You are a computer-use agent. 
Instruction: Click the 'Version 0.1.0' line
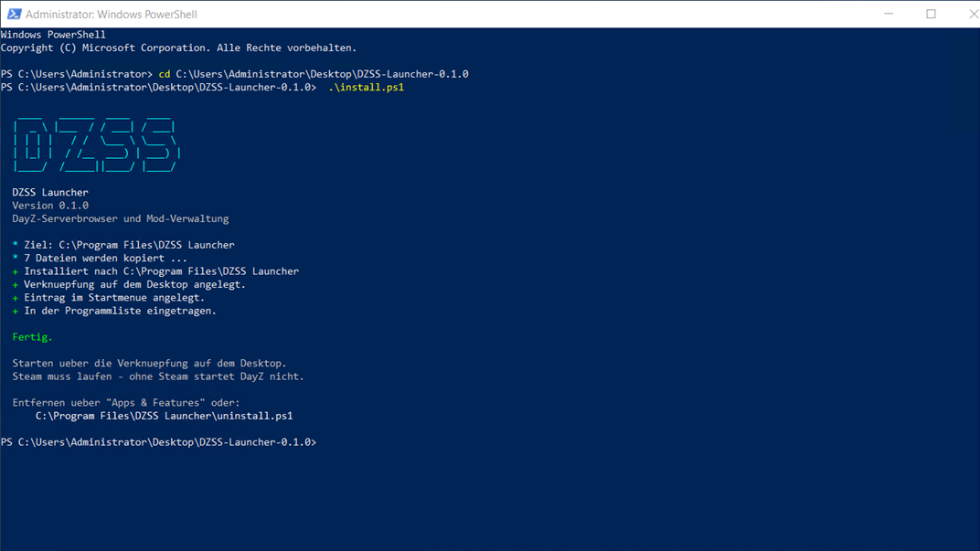click(x=50, y=205)
